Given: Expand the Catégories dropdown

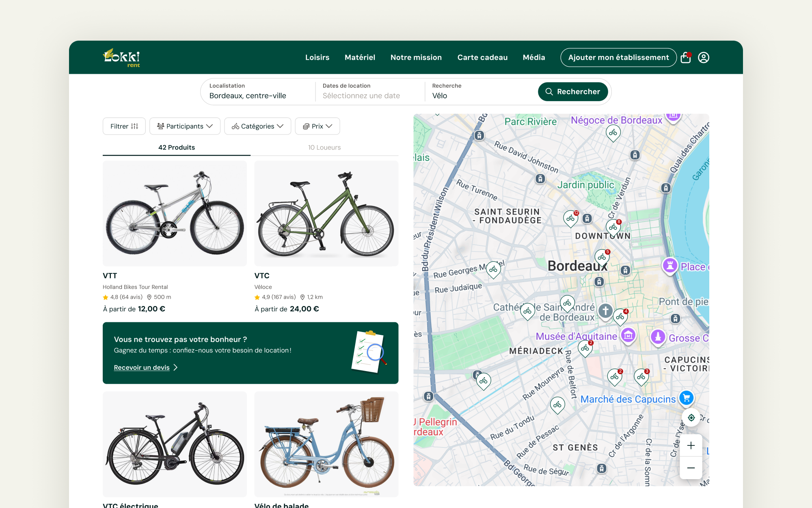Looking at the screenshot, I should pos(257,126).
